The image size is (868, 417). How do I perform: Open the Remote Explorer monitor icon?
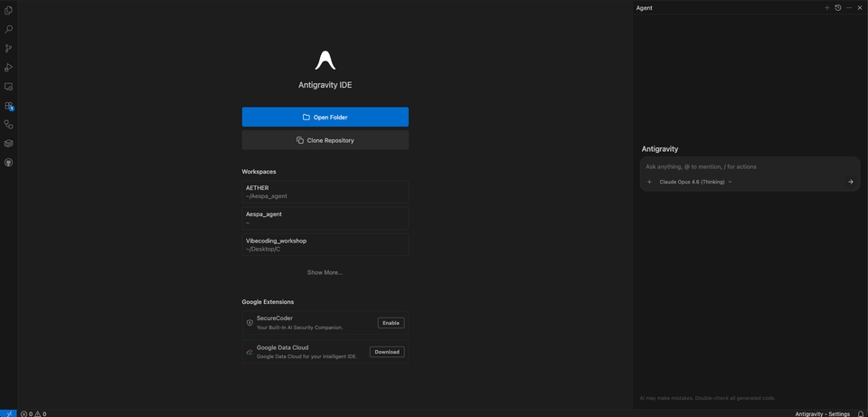tap(8, 87)
